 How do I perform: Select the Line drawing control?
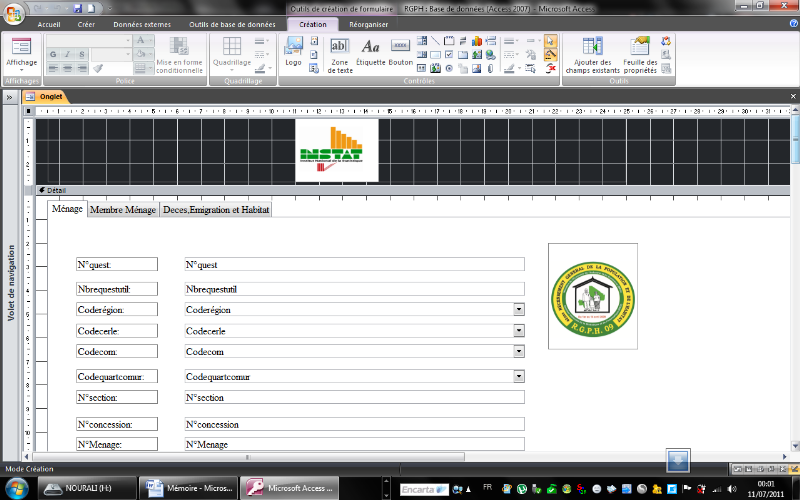pyautogui.click(x=435, y=40)
